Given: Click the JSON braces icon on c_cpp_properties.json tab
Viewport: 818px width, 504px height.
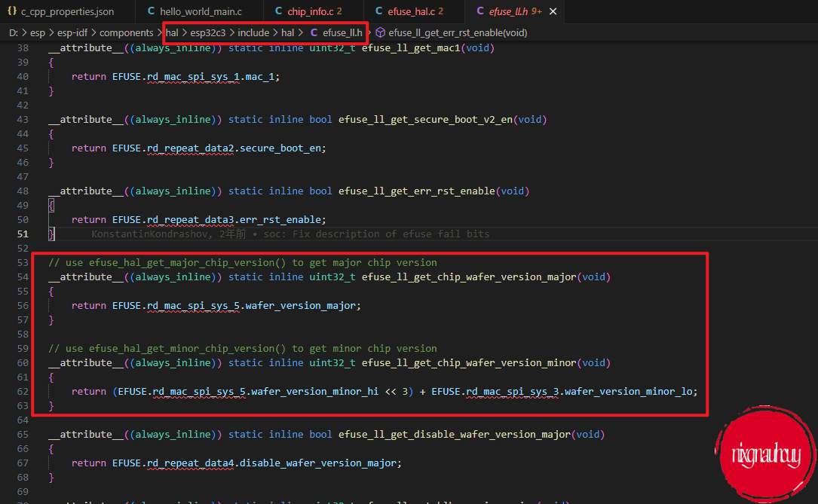Looking at the screenshot, I should 12,12.
